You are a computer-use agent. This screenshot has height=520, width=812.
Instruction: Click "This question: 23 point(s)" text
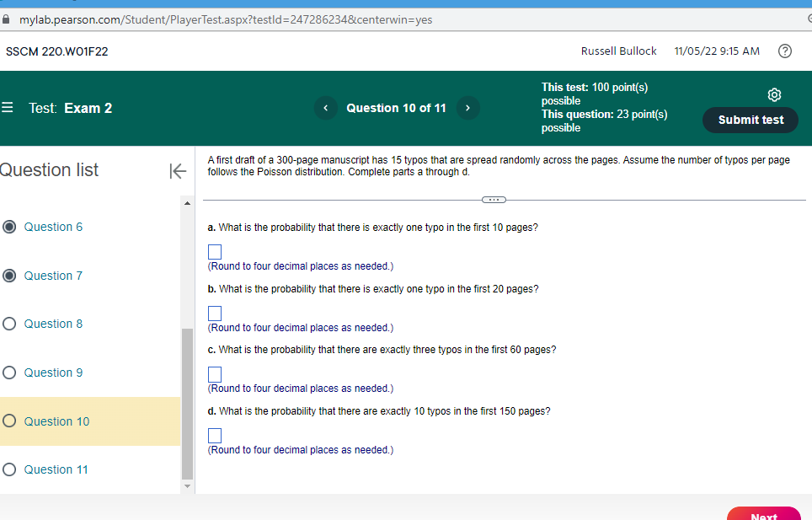(x=604, y=114)
